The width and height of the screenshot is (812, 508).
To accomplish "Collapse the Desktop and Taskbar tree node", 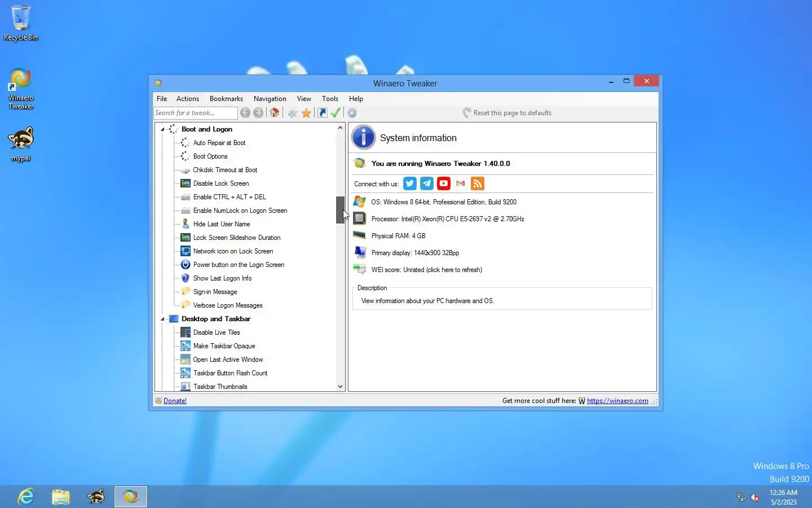I will tap(163, 319).
